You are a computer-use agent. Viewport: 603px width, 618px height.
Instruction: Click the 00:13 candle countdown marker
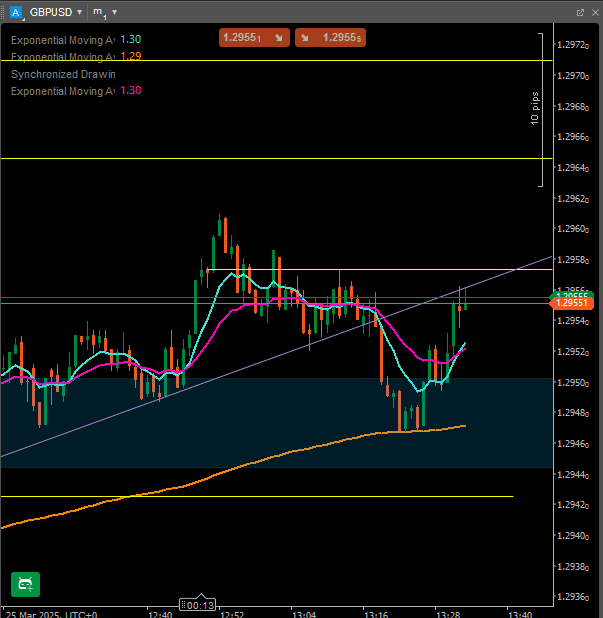click(198, 605)
